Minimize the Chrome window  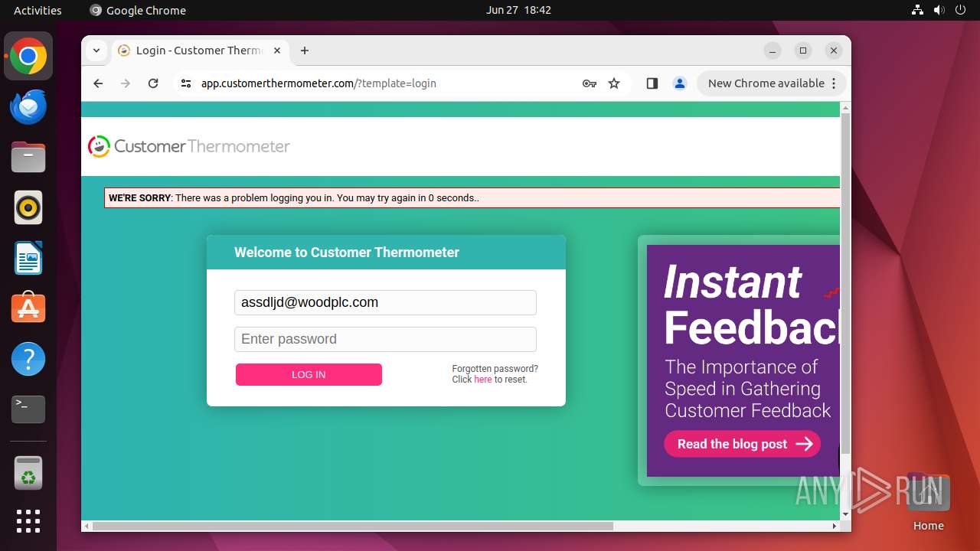pyautogui.click(x=773, y=51)
